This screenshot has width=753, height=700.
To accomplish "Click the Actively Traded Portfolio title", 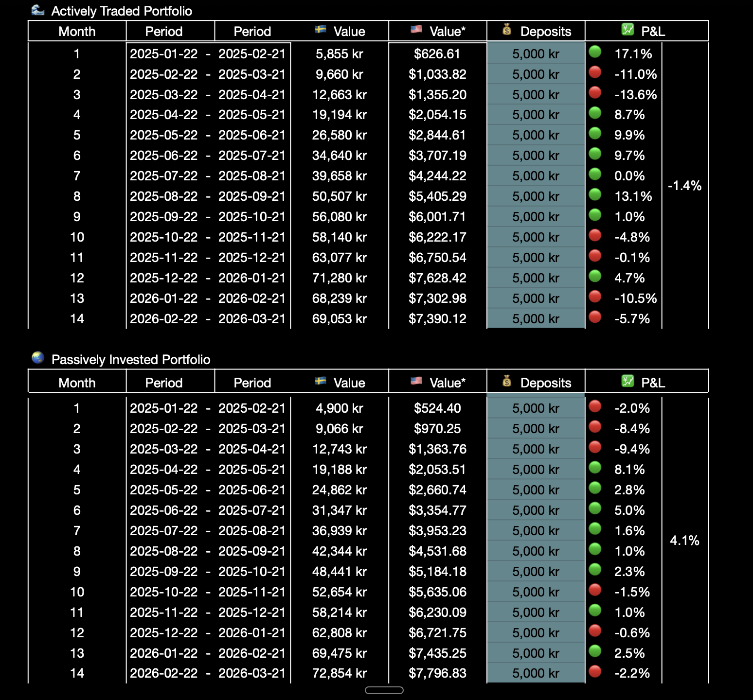I will click(122, 11).
